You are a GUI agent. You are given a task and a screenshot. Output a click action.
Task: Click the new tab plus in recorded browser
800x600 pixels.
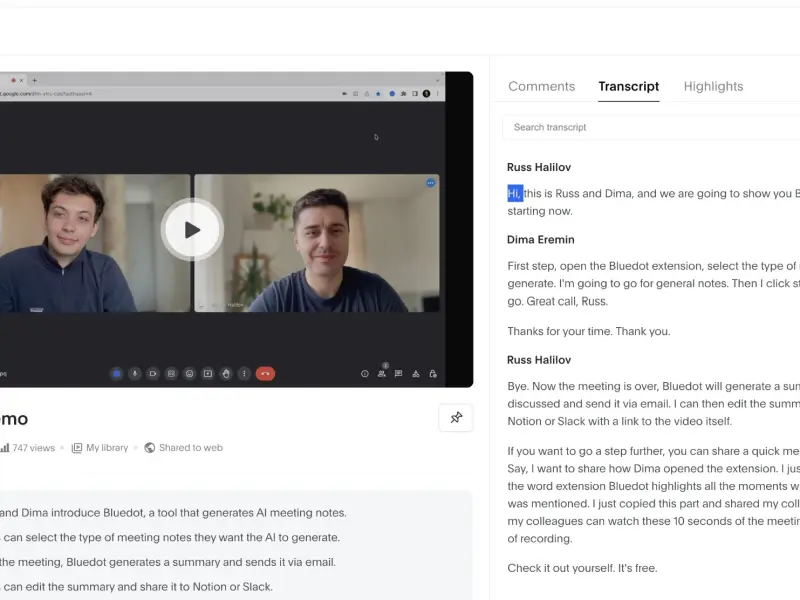(x=35, y=80)
